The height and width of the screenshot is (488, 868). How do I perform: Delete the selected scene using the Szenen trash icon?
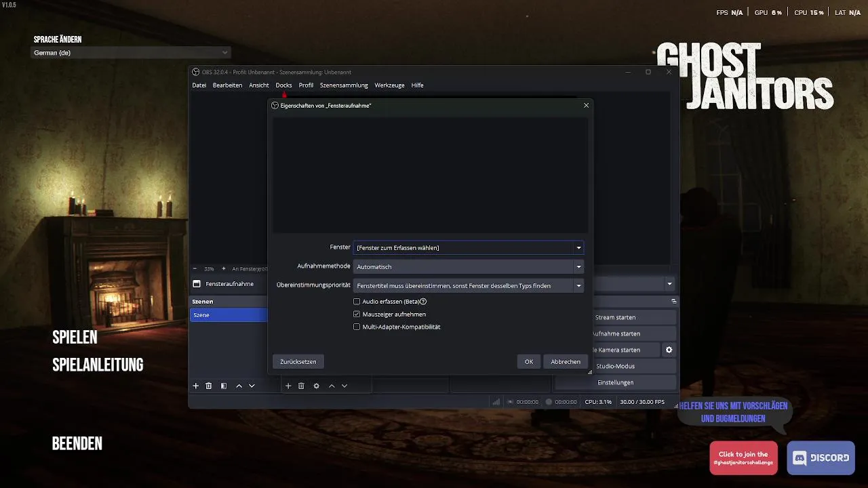209,386
